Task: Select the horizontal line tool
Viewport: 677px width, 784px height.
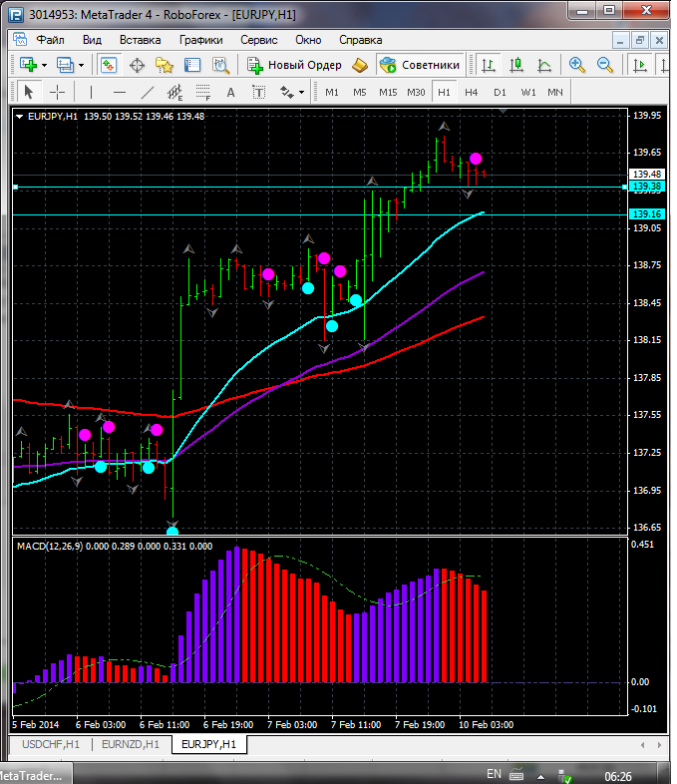Action: tap(120, 92)
